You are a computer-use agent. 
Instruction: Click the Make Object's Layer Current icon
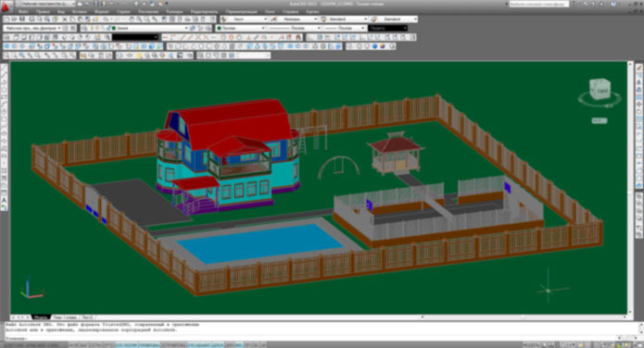click(192, 29)
